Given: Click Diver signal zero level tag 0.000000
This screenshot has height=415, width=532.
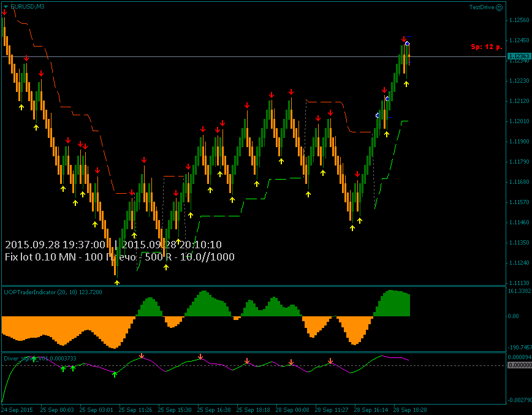Looking at the screenshot, I should 520,365.
